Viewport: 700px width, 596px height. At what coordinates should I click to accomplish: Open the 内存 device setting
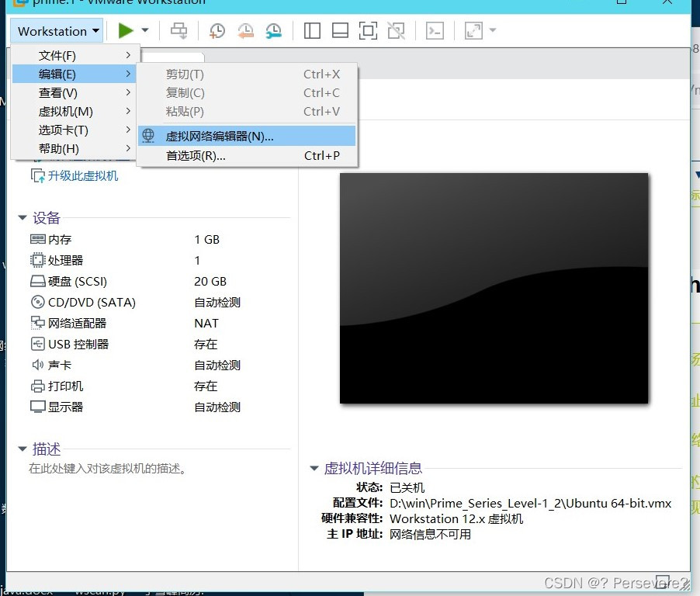point(60,239)
